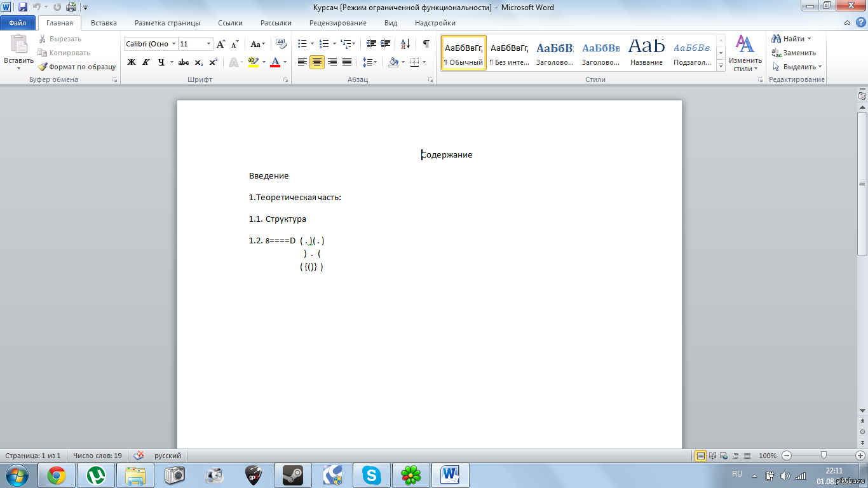Increase font size with grow font icon

point(220,44)
